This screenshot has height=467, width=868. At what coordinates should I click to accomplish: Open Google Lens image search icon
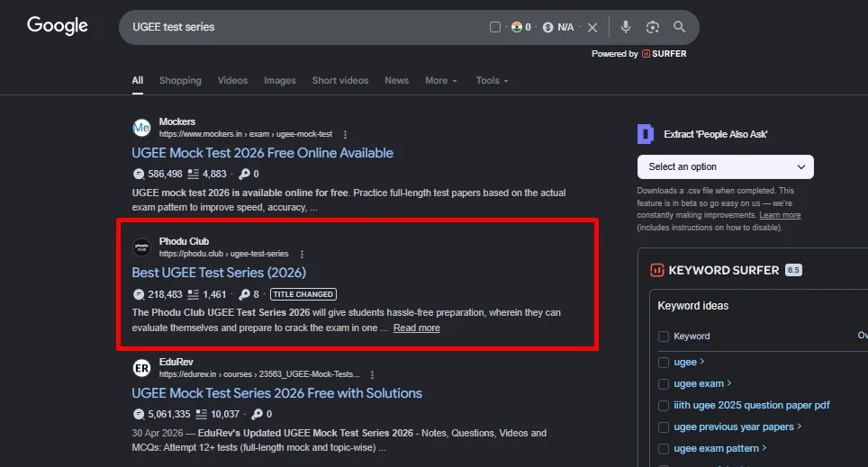click(x=653, y=27)
